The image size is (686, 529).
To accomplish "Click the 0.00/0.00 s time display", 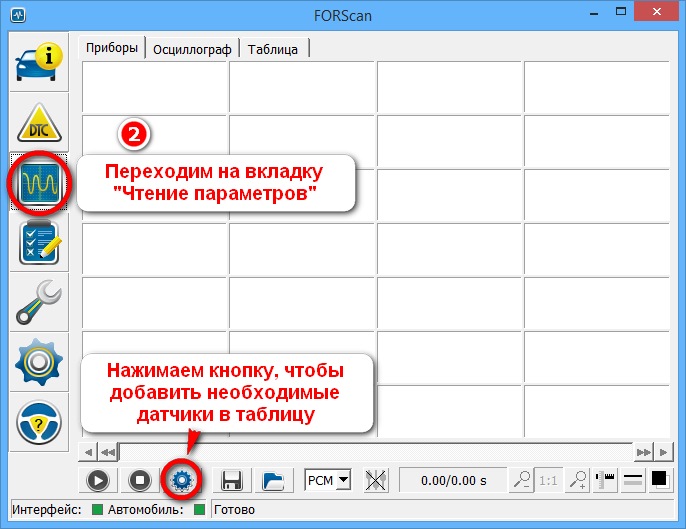I will point(454,480).
